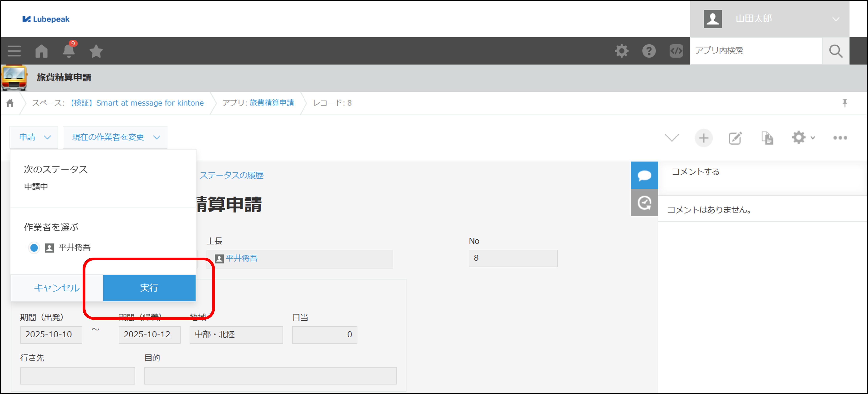Open the notifications bell icon

click(69, 51)
